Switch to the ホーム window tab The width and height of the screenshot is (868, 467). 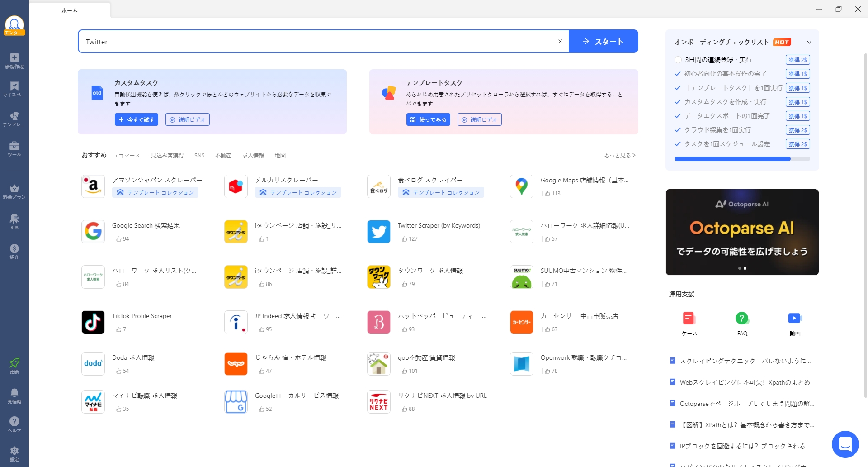pos(70,10)
